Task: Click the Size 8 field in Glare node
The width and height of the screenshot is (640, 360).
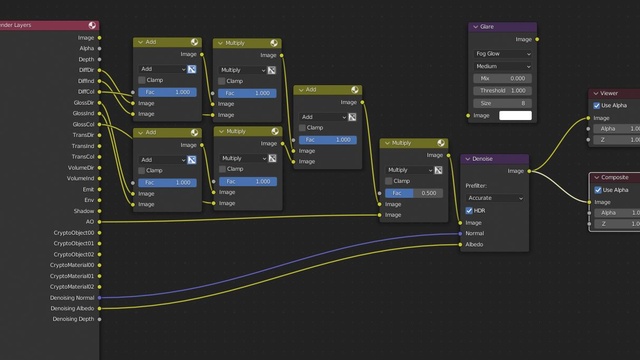Action: [502, 103]
